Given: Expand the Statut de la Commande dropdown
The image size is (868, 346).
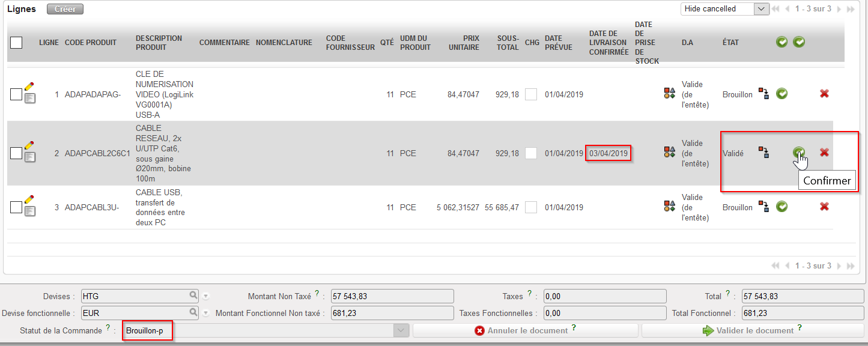Looking at the screenshot, I should [401, 331].
